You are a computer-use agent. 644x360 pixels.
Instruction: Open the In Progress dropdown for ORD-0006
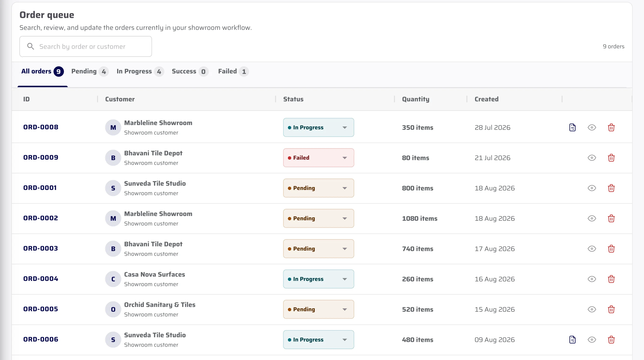coord(318,339)
